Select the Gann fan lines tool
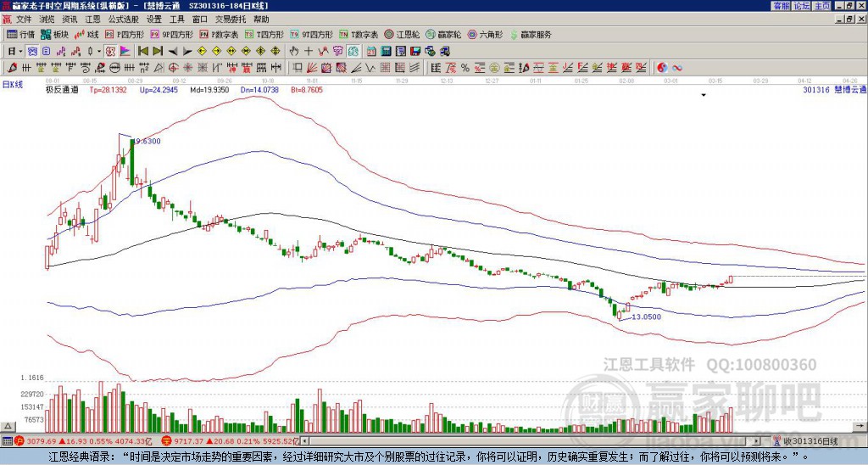Image resolution: width=868 pixels, height=465 pixels. (x=312, y=68)
